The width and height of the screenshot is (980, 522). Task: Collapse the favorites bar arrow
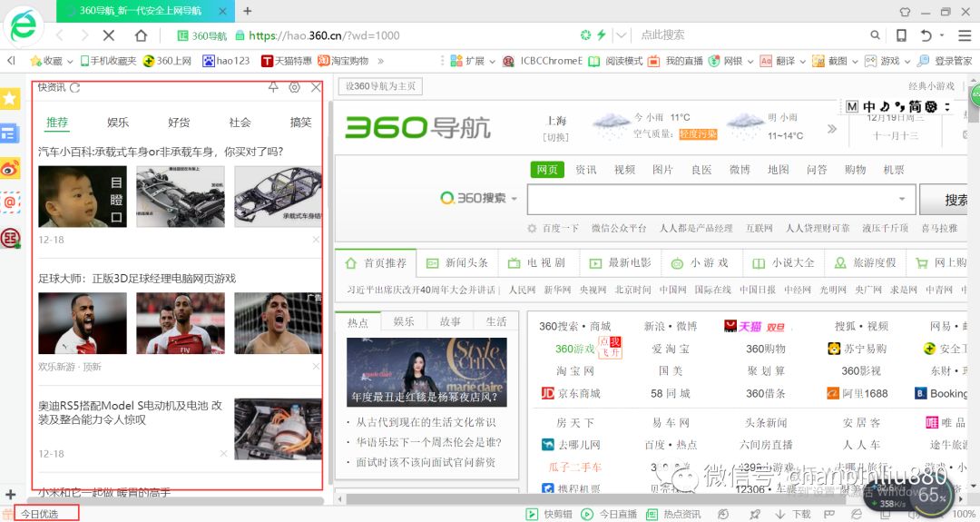click(x=11, y=61)
